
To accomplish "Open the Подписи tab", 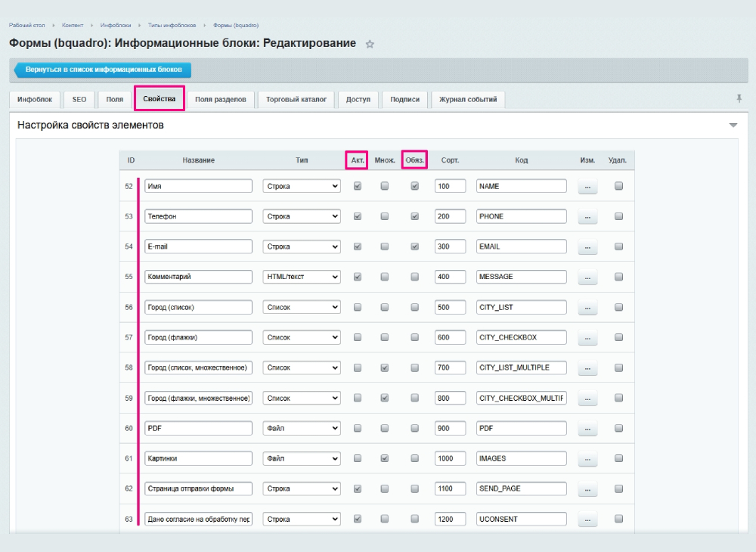I will click(405, 99).
